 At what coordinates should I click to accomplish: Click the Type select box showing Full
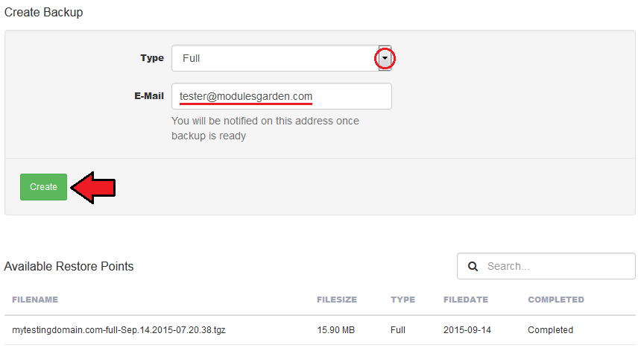point(281,58)
